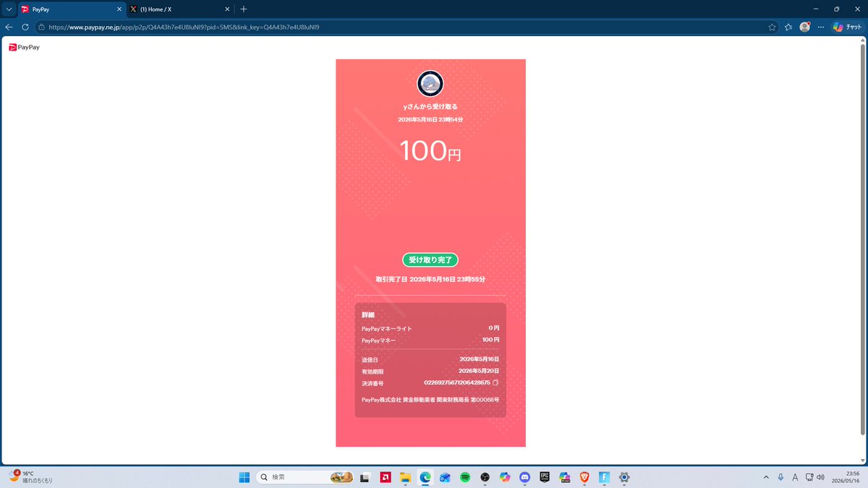Screen dimensions: 868x488
Task: Open the volume tray icon
Action: pos(820,477)
